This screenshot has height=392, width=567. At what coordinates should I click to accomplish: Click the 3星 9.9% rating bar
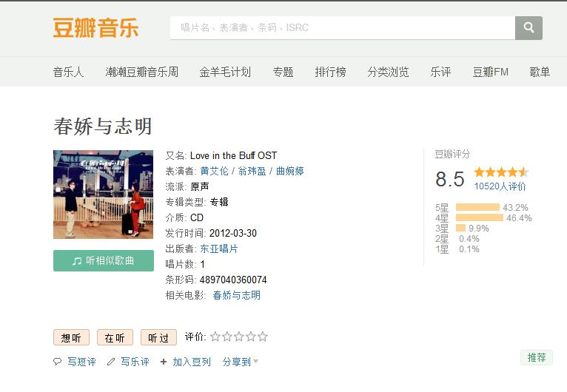point(460,228)
